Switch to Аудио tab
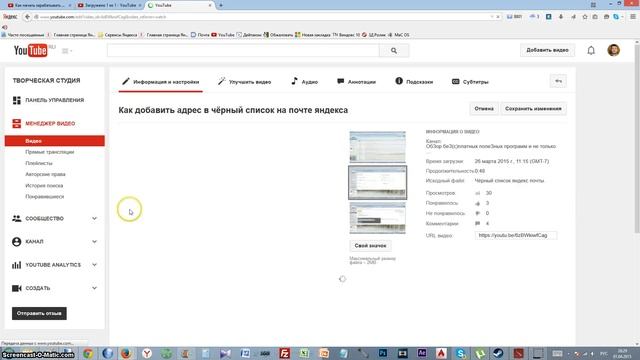The width and height of the screenshot is (640, 360). 304,82
